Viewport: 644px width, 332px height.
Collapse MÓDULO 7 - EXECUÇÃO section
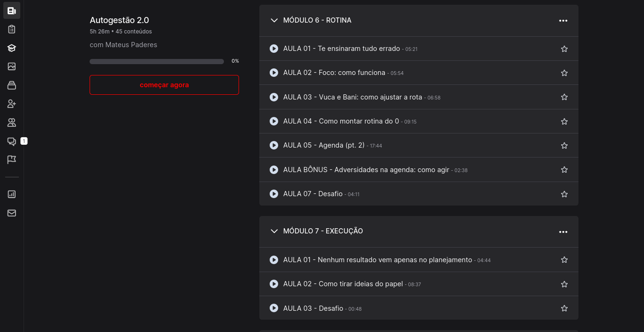[x=274, y=231]
